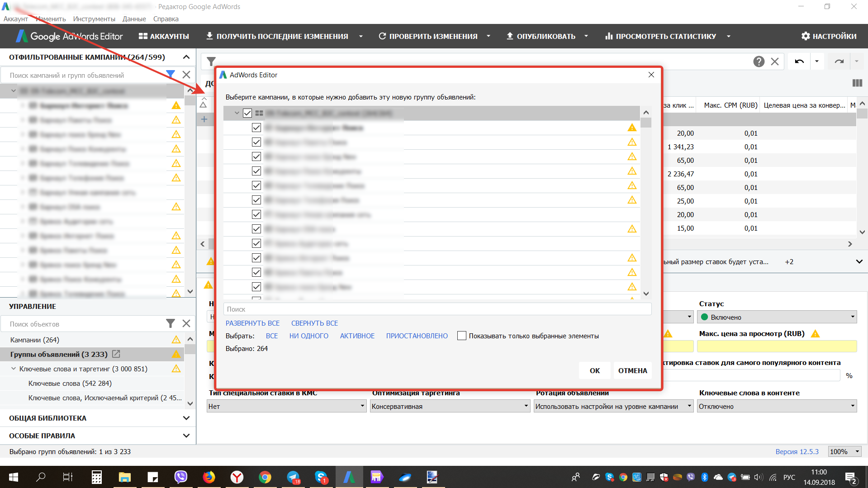
Task: Click the filter funnel icon in the campaign search
Action: (x=171, y=75)
